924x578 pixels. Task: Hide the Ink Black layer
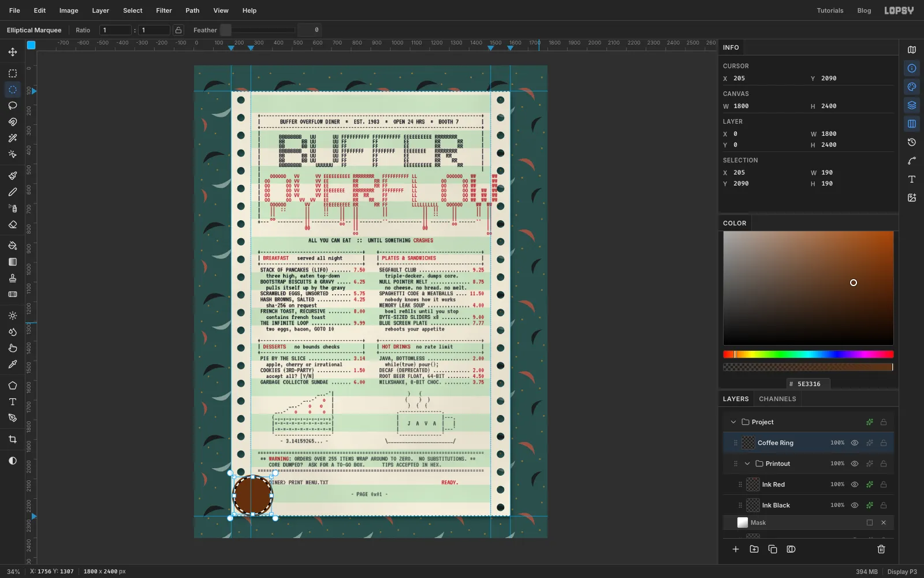tap(855, 505)
